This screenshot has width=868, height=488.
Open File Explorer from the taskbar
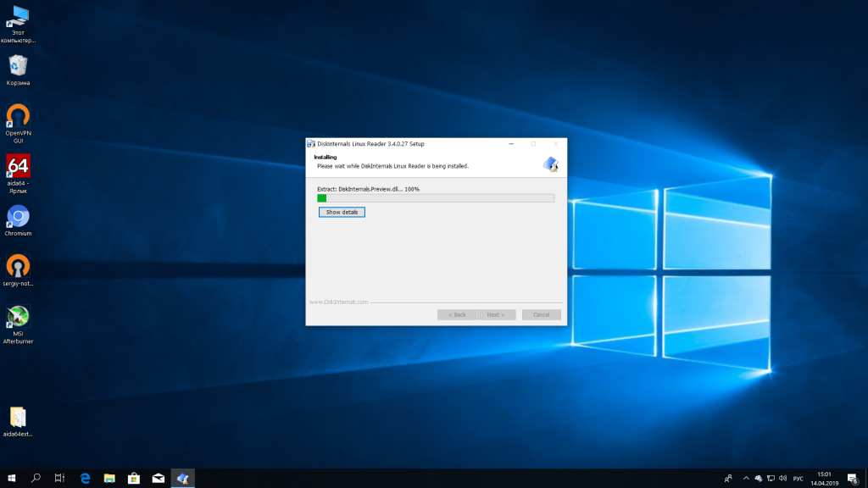point(109,479)
